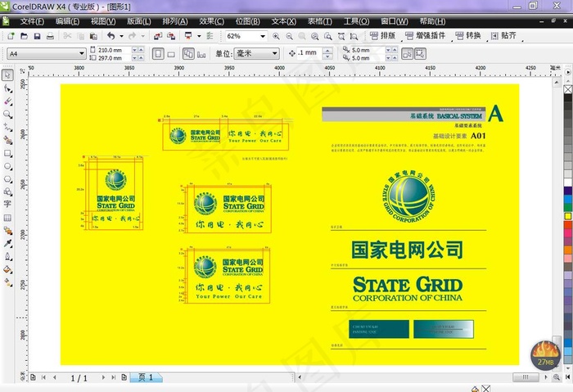Choose the Crop tool in toolbox
The image size is (573, 392).
pyautogui.click(x=7, y=101)
